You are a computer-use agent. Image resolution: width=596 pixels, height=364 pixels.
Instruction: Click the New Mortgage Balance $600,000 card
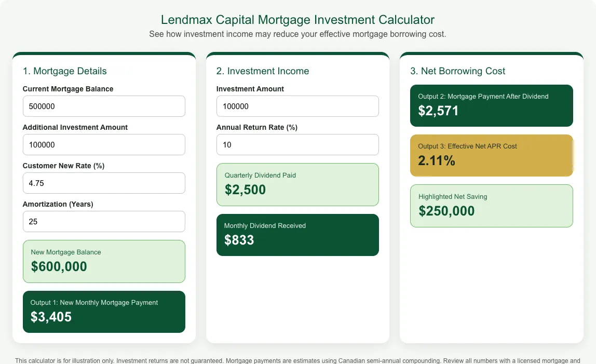(104, 261)
